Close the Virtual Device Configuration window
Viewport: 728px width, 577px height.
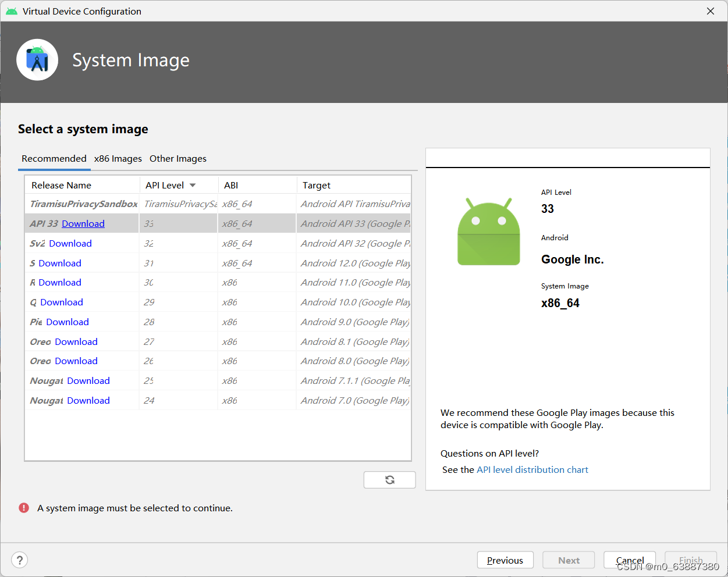coord(711,11)
